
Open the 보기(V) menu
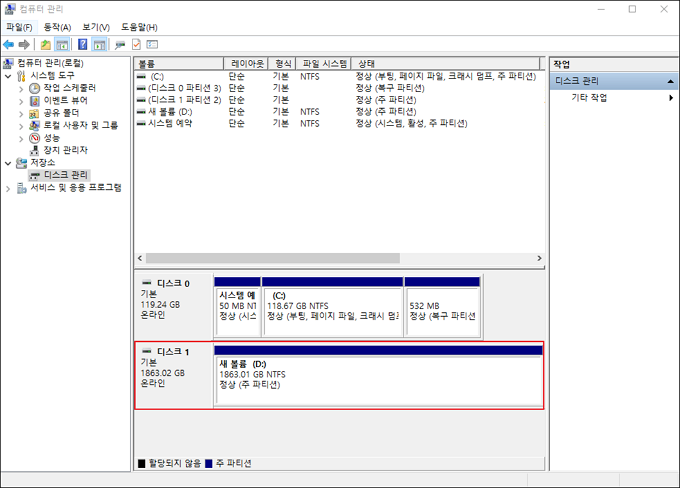click(96, 27)
